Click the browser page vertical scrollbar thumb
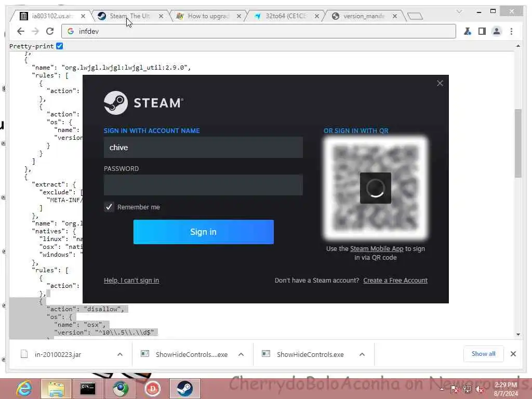Viewport: 532px width, 399px height. click(x=518, y=143)
